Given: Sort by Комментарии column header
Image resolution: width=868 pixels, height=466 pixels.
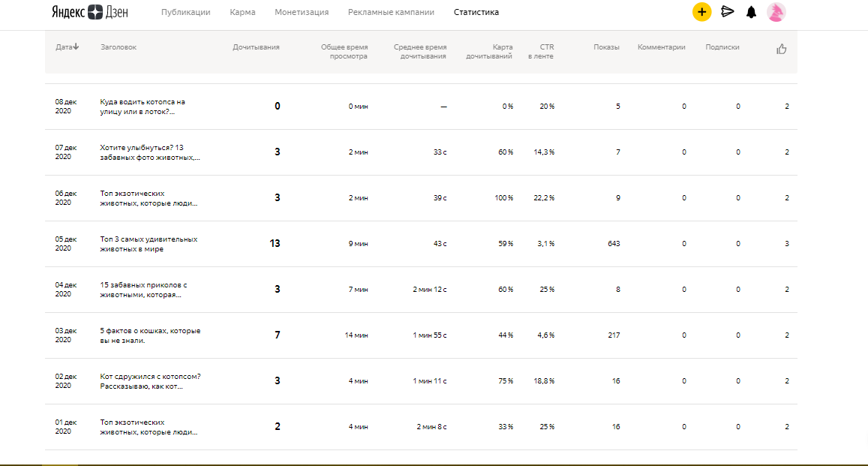Looking at the screenshot, I should pos(661,47).
